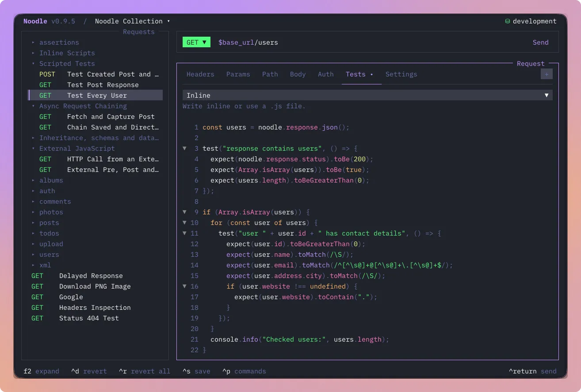Open the GET method dropdown

[196, 42]
